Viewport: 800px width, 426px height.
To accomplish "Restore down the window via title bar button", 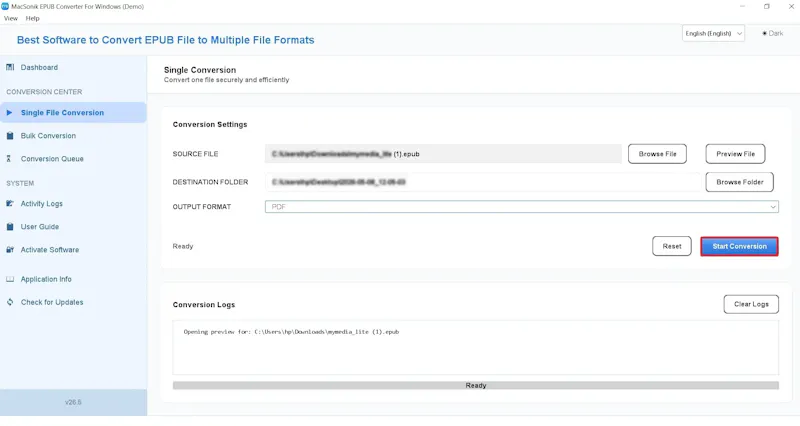I will point(767,6).
